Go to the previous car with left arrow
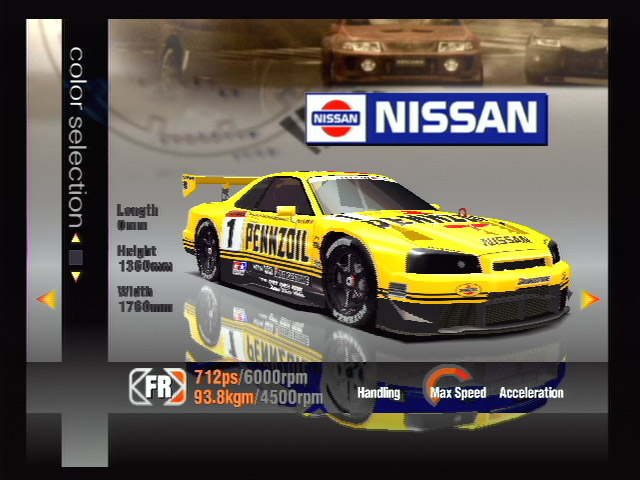Screen dimensions: 640x480 [47, 299]
